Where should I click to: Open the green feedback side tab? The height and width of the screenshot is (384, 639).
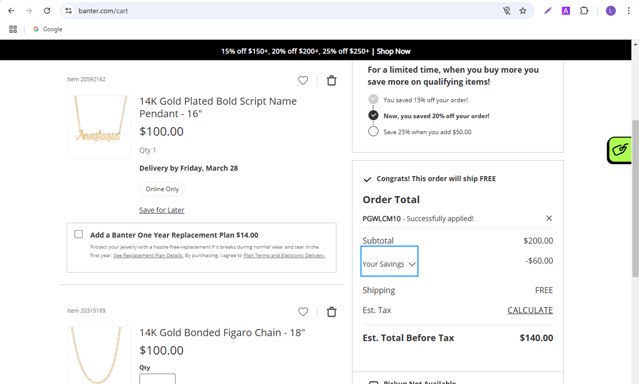coord(619,150)
